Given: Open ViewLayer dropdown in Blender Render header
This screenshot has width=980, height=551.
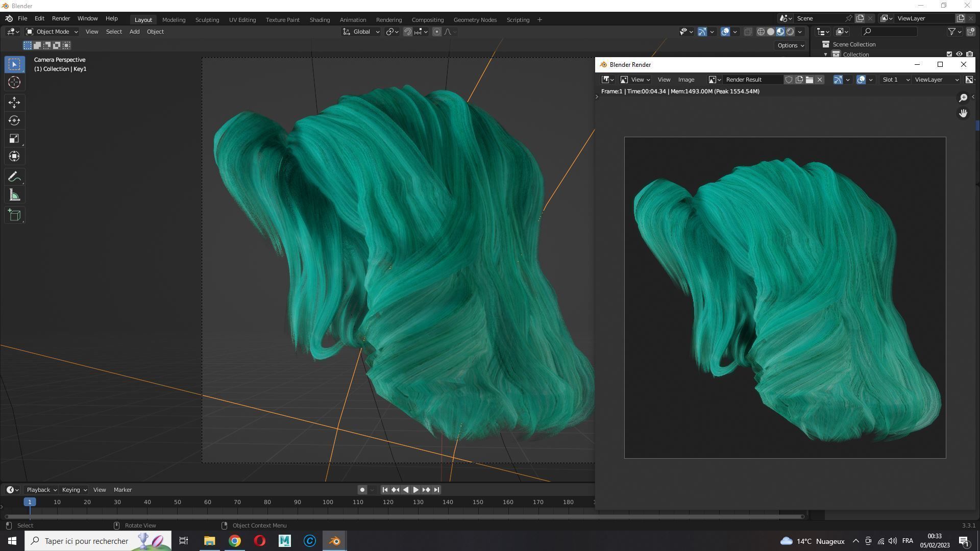Looking at the screenshot, I should 937,80.
